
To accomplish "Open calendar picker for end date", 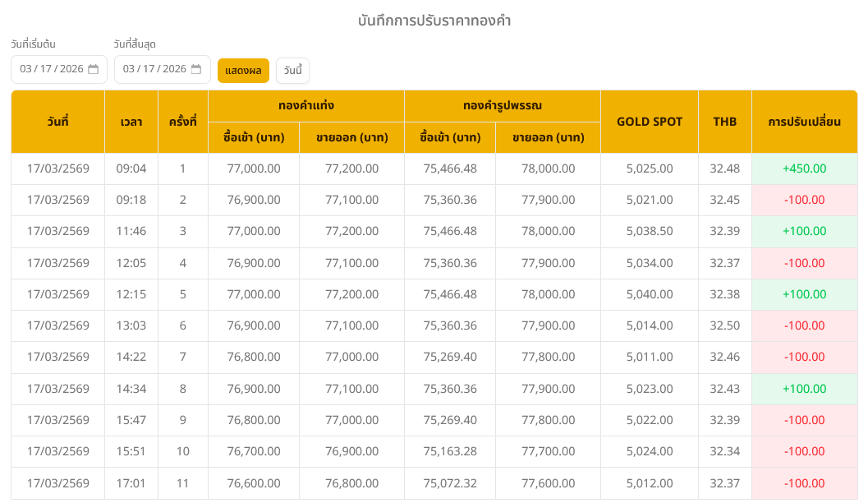I will [196, 69].
